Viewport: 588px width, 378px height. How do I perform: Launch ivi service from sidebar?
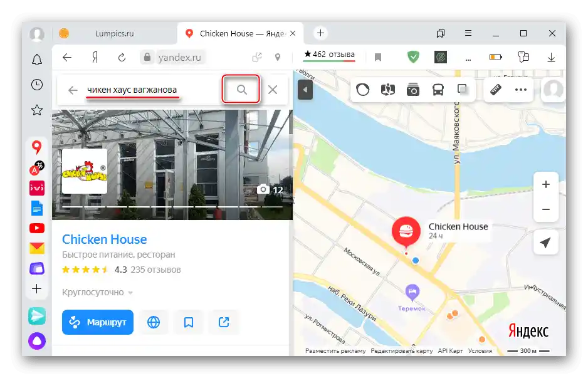coord(37,188)
